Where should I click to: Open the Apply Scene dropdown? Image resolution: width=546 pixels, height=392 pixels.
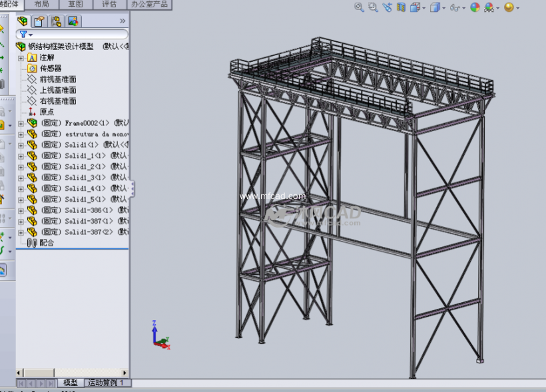497,8
